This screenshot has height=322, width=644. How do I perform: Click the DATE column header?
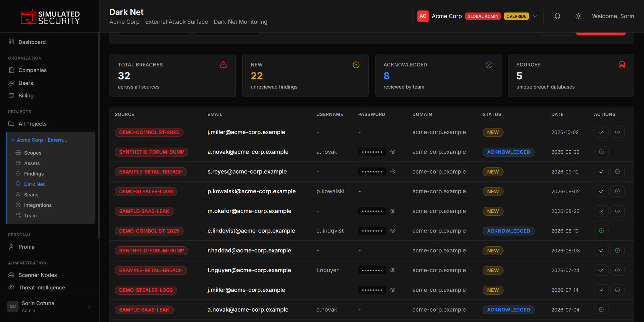557,114
